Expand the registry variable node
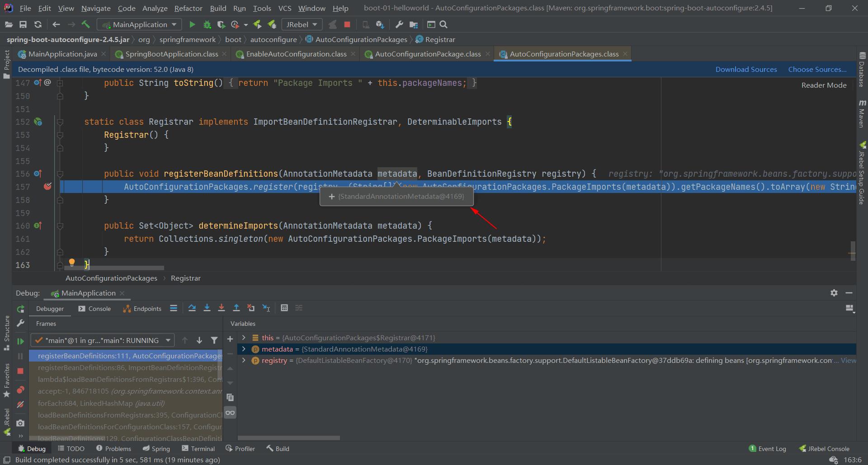The height and width of the screenshot is (465, 868). pyautogui.click(x=244, y=360)
